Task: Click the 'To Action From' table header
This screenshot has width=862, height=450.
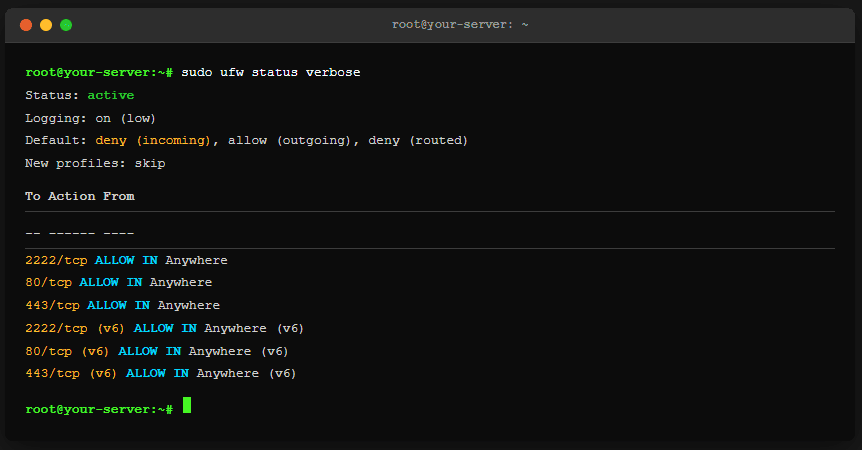Action: [80, 196]
